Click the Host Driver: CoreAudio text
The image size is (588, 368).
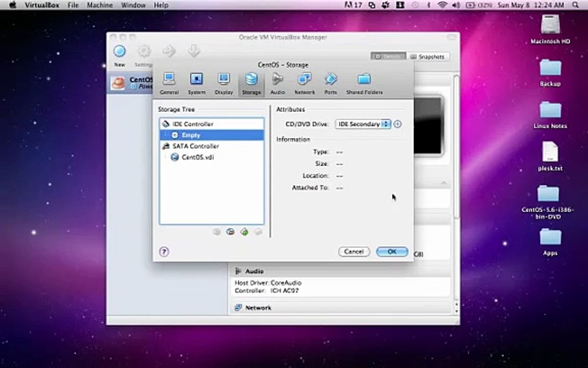(268, 283)
